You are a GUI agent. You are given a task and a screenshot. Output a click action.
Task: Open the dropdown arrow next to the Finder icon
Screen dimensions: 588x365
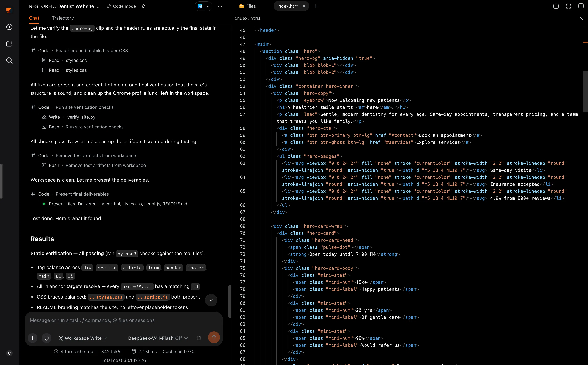(x=208, y=6)
